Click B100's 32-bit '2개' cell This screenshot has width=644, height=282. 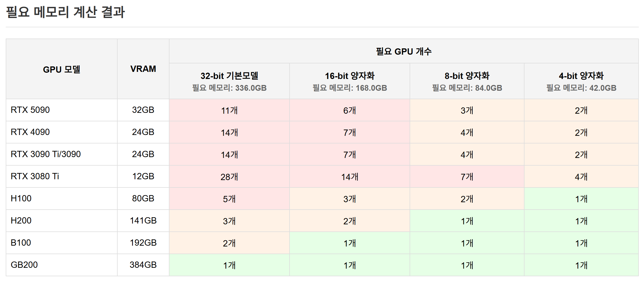tap(229, 243)
